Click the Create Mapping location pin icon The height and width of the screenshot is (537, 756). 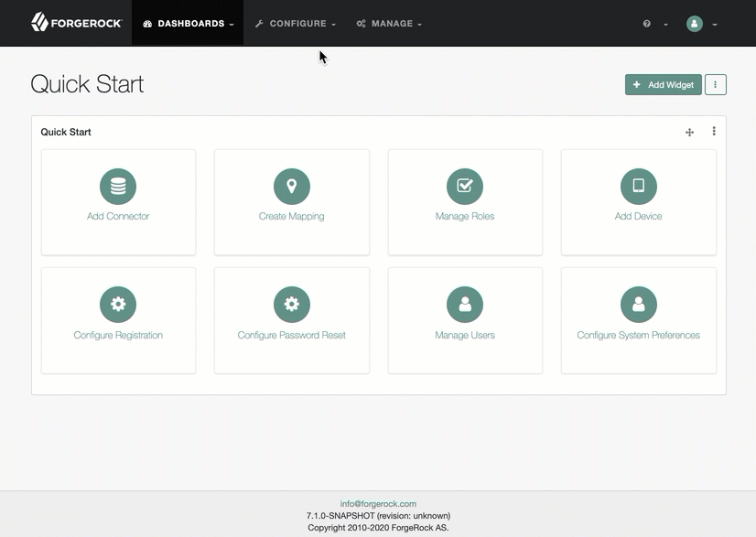click(x=291, y=187)
